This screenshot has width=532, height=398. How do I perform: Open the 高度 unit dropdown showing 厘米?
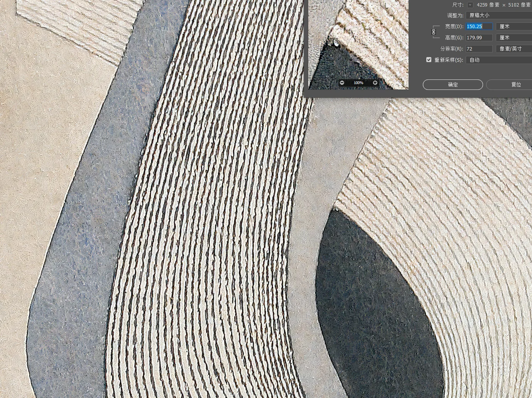pyautogui.click(x=514, y=38)
